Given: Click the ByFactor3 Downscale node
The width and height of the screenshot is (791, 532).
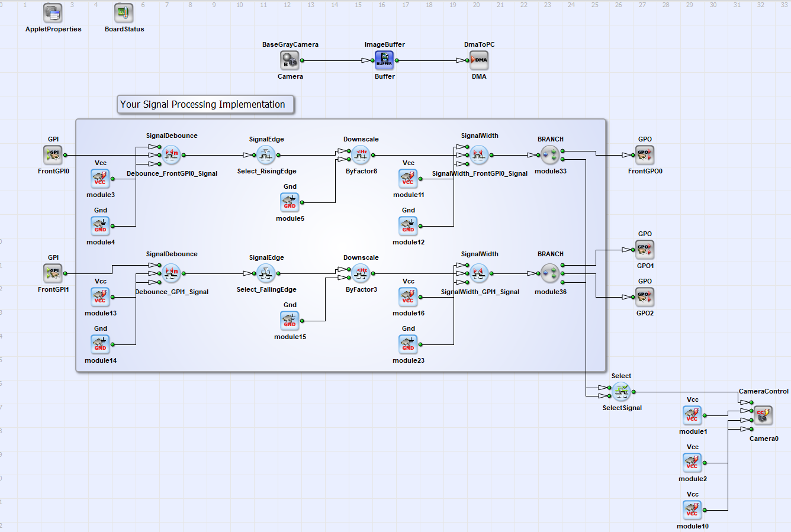Looking at the screenshot, I should [361, 273].
